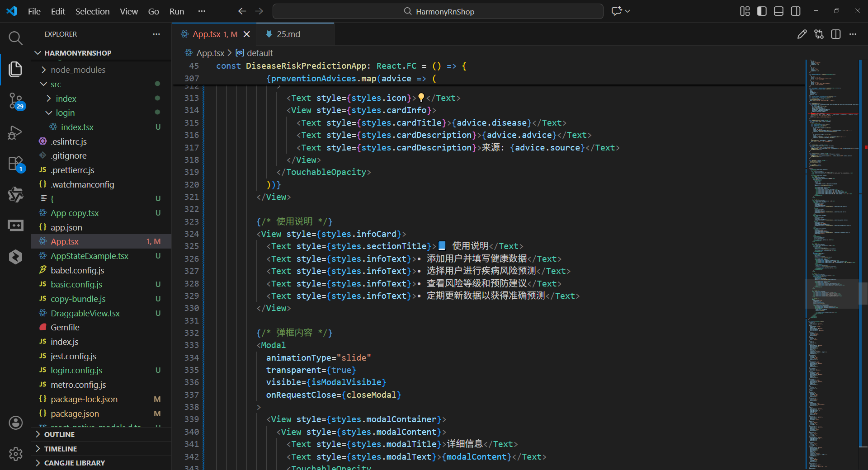The image size is (868, 470).
Task: Click the HarmonyRnShop command center search box
Action: coord(438,11)
